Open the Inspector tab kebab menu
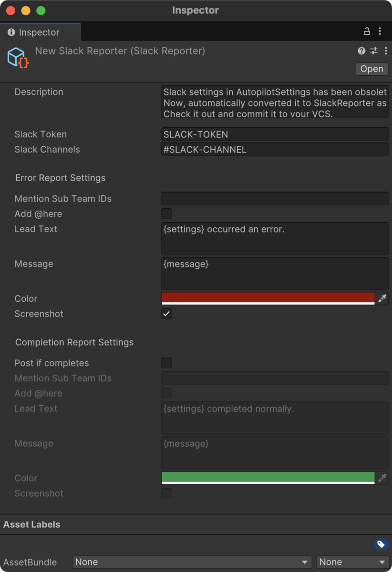 pos(380,31)
